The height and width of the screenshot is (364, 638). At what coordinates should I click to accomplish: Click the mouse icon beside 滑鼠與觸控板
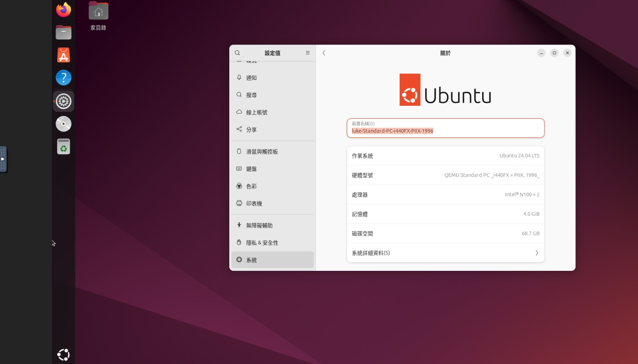pos(239,151)
